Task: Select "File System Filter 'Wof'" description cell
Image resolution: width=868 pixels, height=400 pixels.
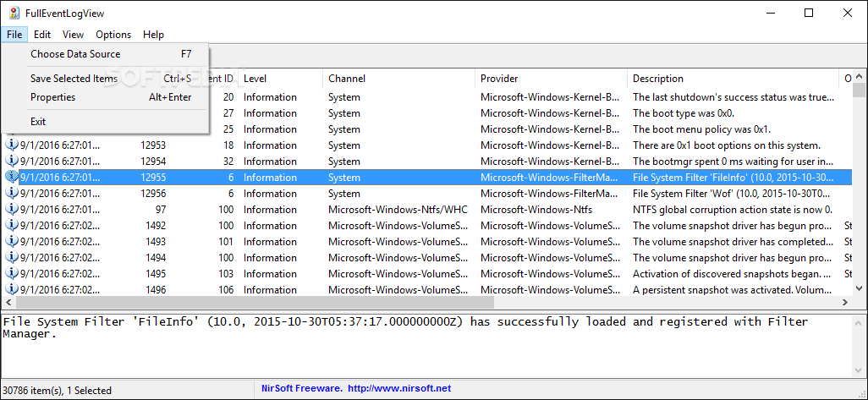Action: point(732,194)
